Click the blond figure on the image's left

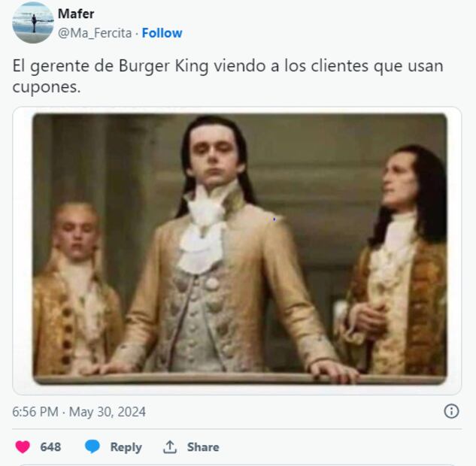(x=76, y=288)
